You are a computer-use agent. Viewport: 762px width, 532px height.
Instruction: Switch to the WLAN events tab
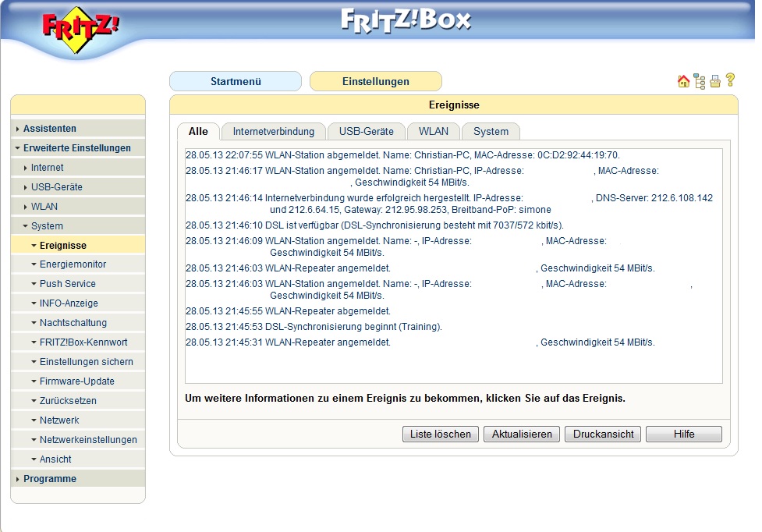coord(434,131)
